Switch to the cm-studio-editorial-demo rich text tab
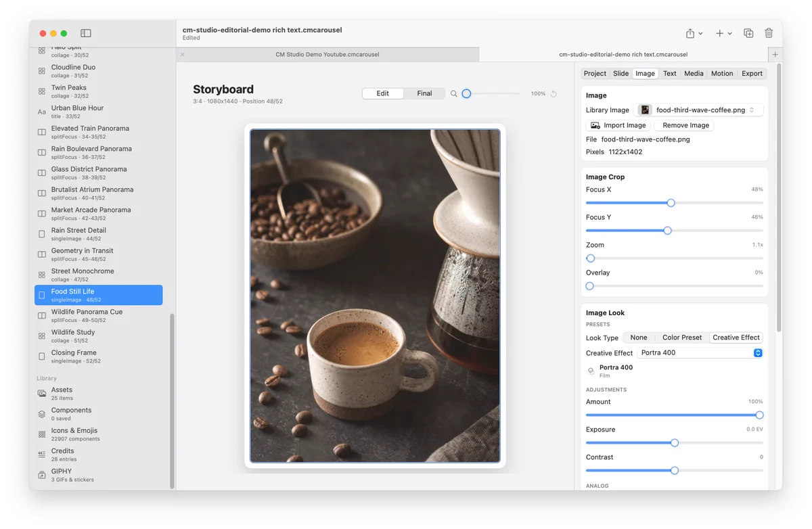Screen dimensions: 812x529 click(x=623, y=54)
